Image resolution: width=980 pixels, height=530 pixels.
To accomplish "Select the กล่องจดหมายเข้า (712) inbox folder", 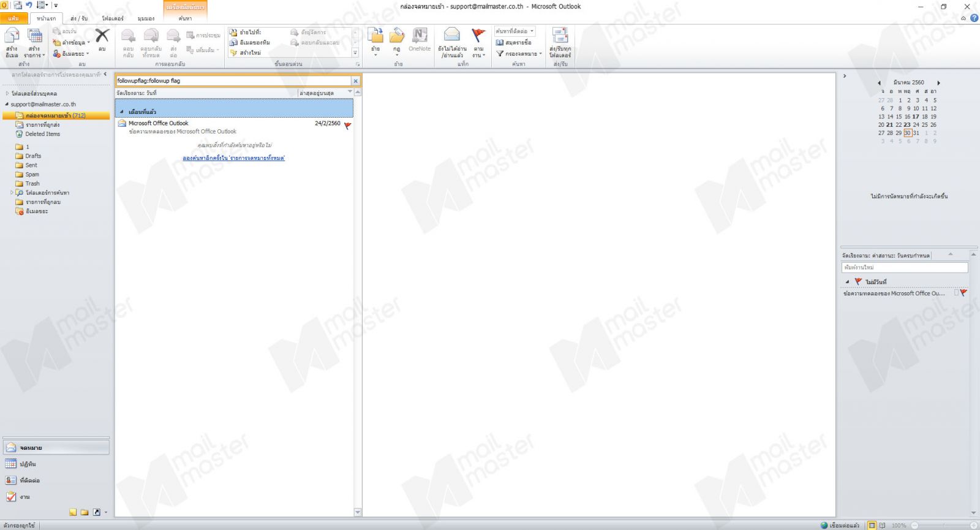I will pos(56,115).
